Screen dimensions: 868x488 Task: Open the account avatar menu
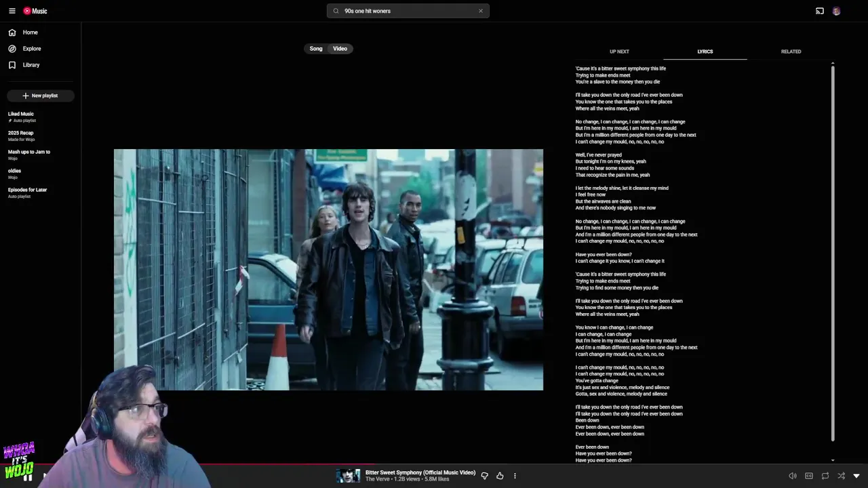[x=837, y=11]
